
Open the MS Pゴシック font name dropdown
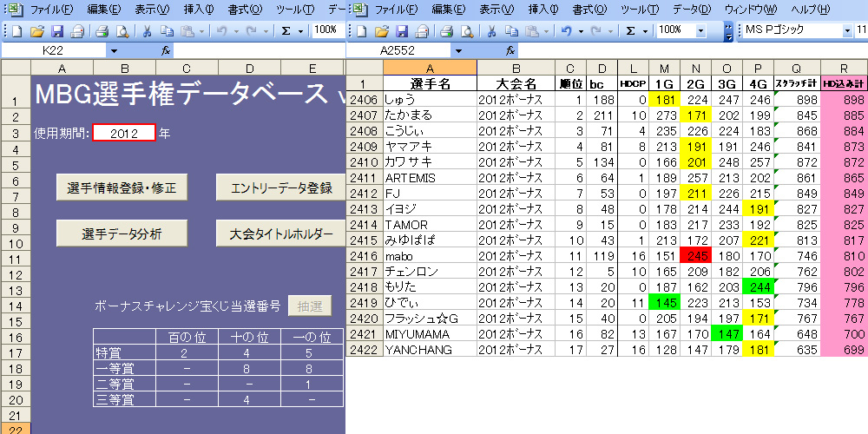pyautogui.click(x=847, y=30)
